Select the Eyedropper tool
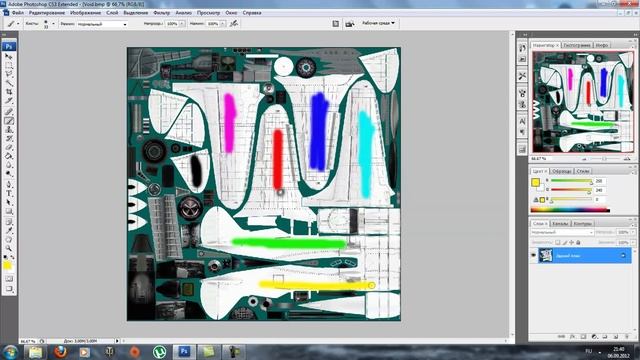The image size is (640, 360). (9, 231)
